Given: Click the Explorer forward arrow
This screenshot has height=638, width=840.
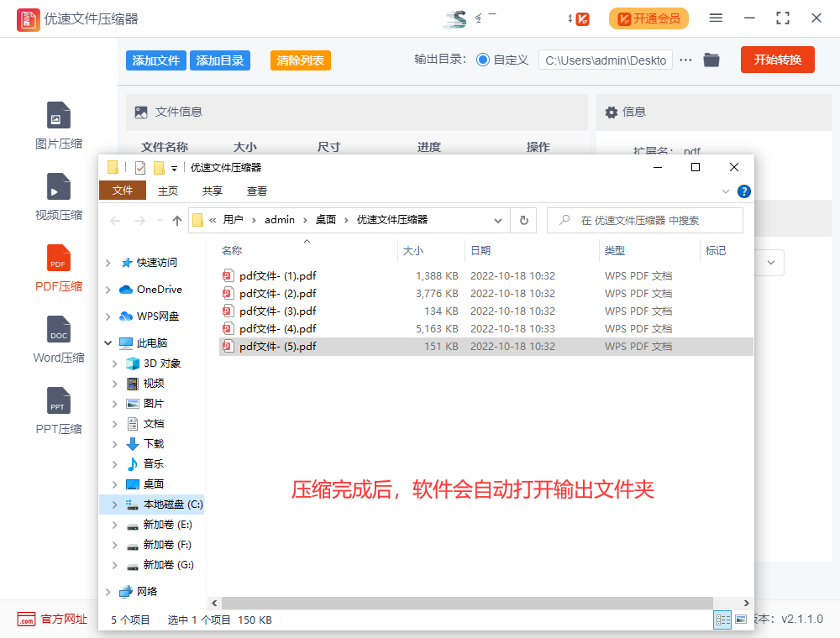Looking at the screenshot, I should (x=139, y=220).
